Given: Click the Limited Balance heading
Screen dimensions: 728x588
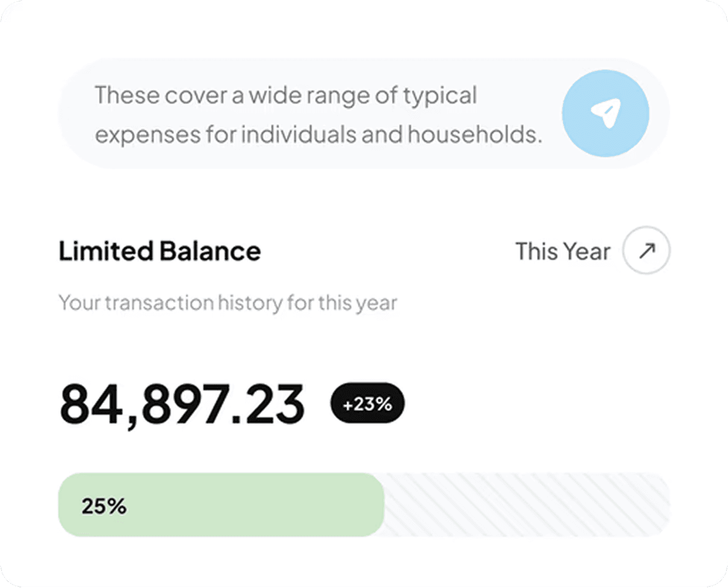Looking at the screenshot, I should click(x=160, y=251).
